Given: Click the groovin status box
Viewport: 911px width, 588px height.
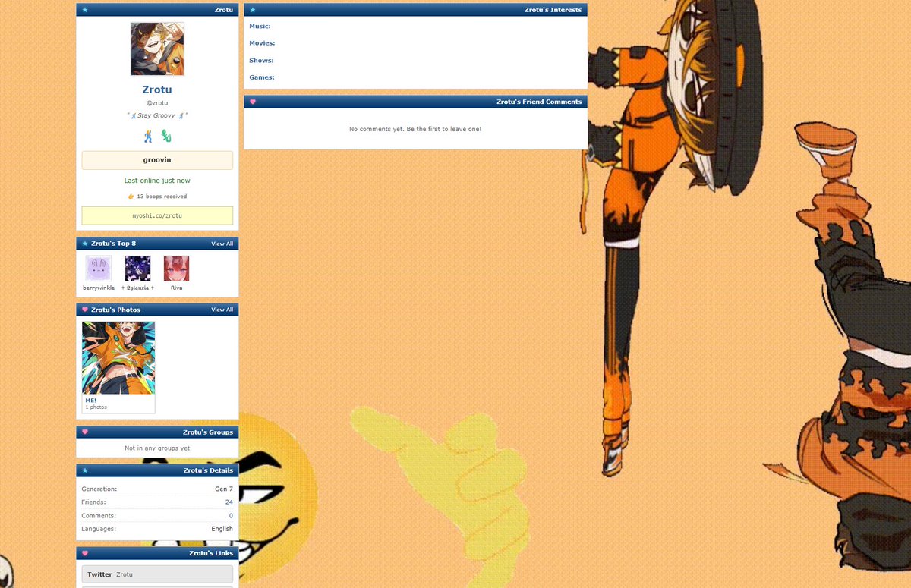Looking at the screenshot, I should pyautogui.click(x=157, y=160).
